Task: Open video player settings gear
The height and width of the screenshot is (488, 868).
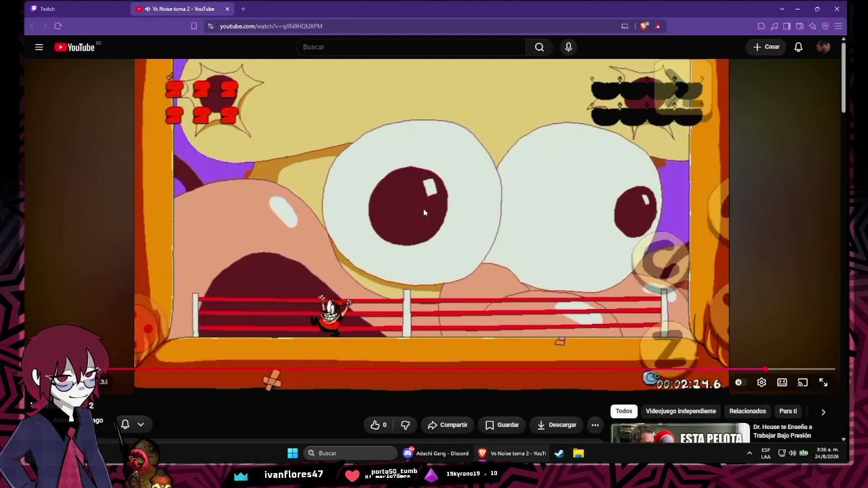Action: pos(762,382)
